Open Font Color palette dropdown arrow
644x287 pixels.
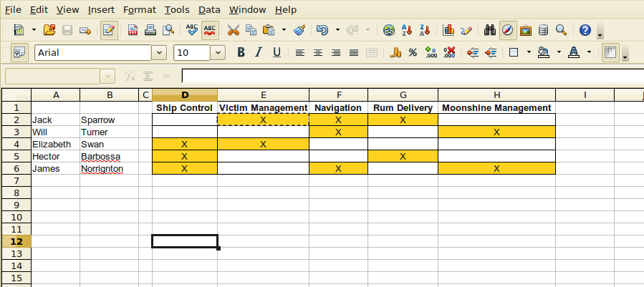[589, 52]
